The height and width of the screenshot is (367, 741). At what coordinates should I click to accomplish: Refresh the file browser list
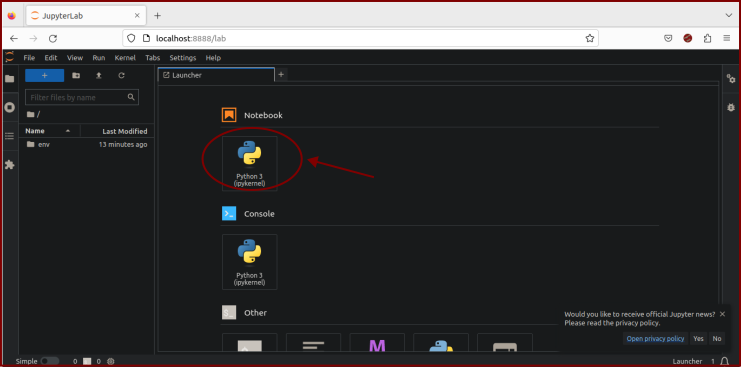[121, 75]
